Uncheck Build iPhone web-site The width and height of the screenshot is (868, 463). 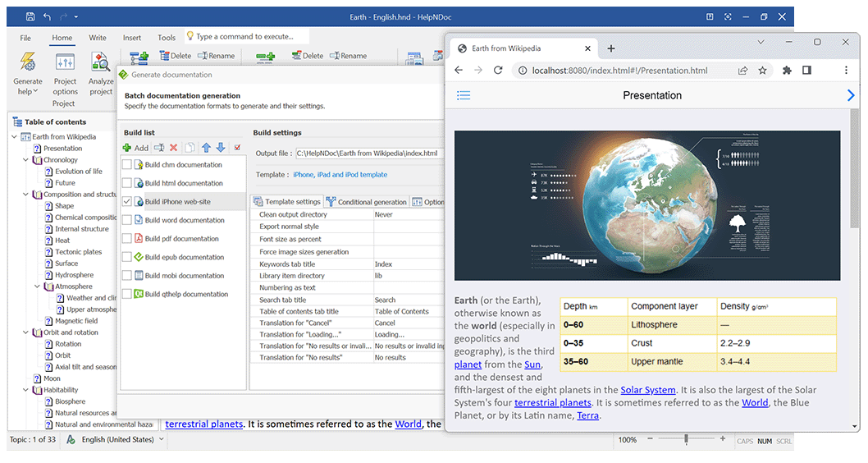pos(127,202)
